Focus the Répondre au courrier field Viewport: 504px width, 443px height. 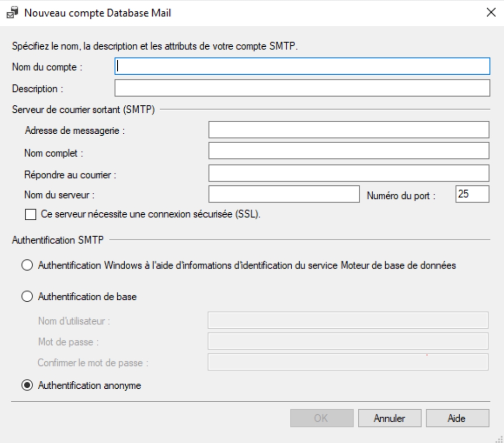tap(349, 173)
